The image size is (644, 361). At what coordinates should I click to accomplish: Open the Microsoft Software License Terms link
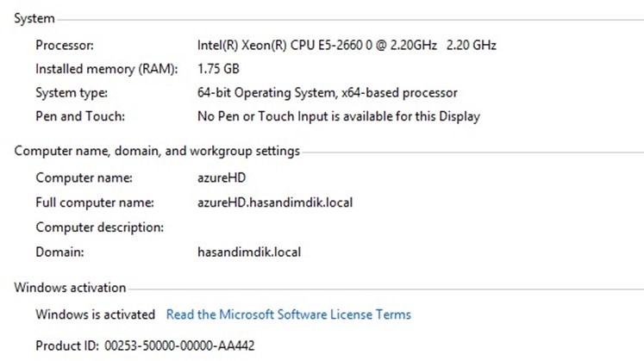point(288,314)
